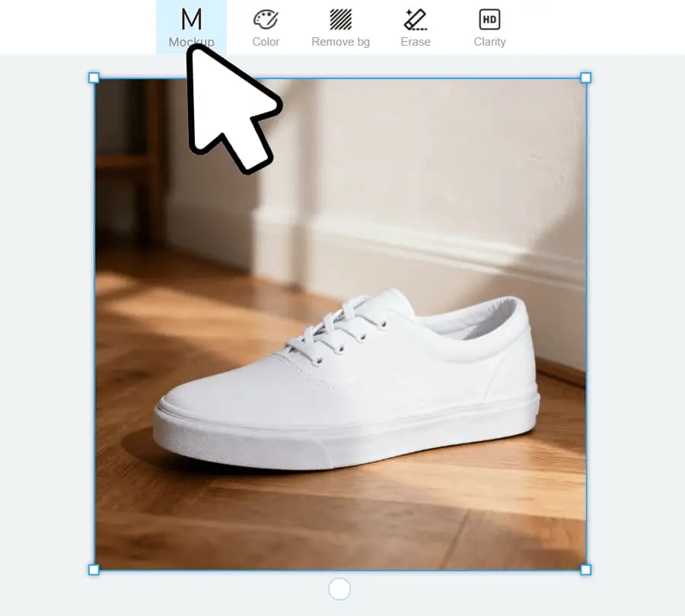The width and height of the screenshot is (685, 616).
Task: Click the bottom-left resize handle
Action: 94,570
